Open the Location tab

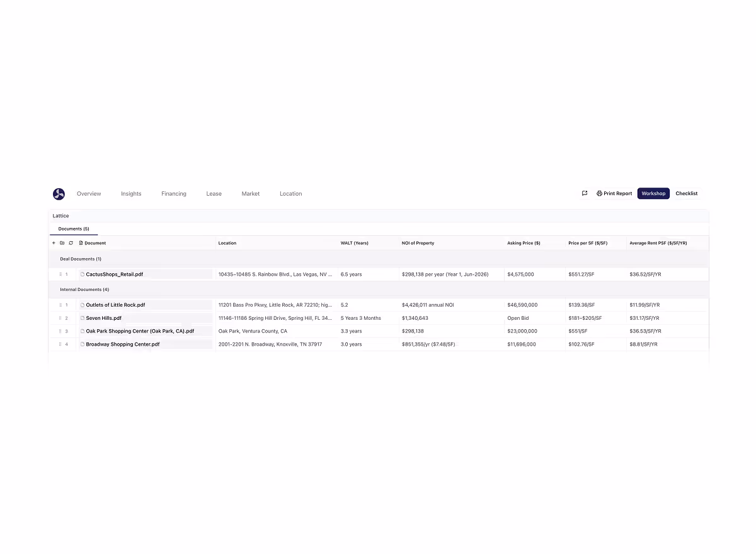pos(291,194)
